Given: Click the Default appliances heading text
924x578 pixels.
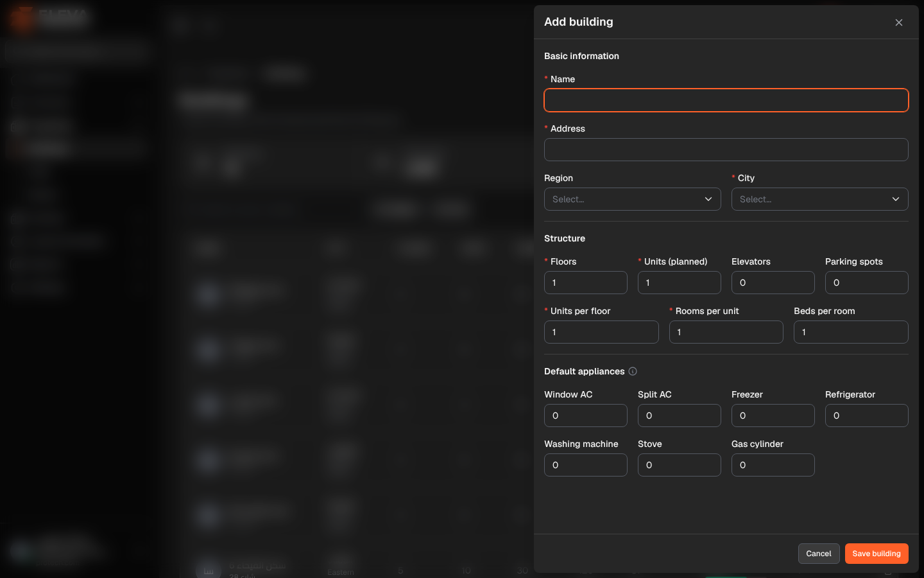Looking at the screenshot, I should pos(584,371).
